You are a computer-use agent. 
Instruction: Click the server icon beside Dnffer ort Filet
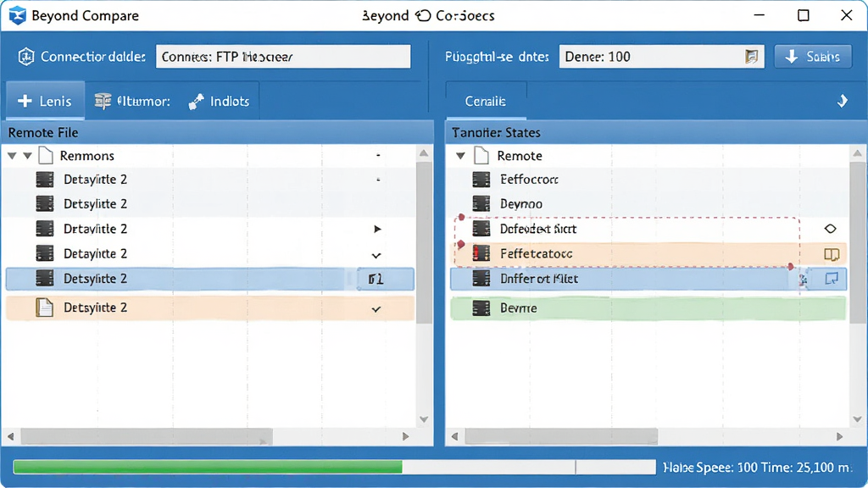click(481, 278)
